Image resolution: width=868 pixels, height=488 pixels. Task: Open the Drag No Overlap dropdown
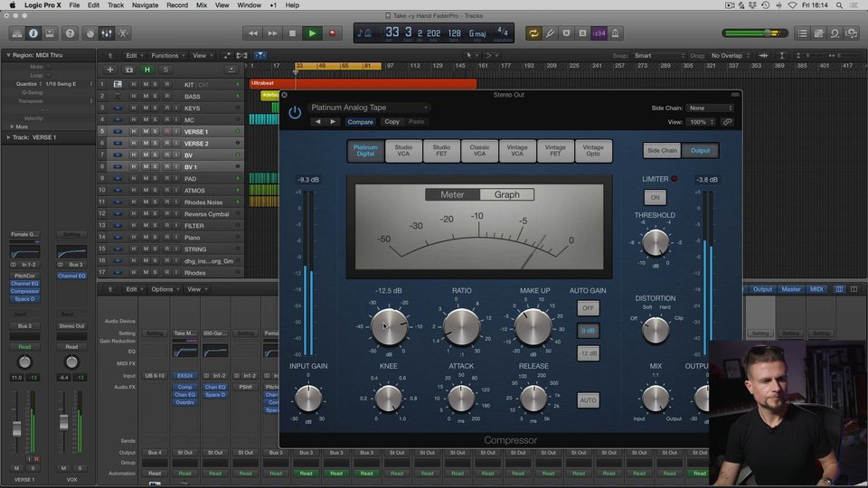pos(730,55)
